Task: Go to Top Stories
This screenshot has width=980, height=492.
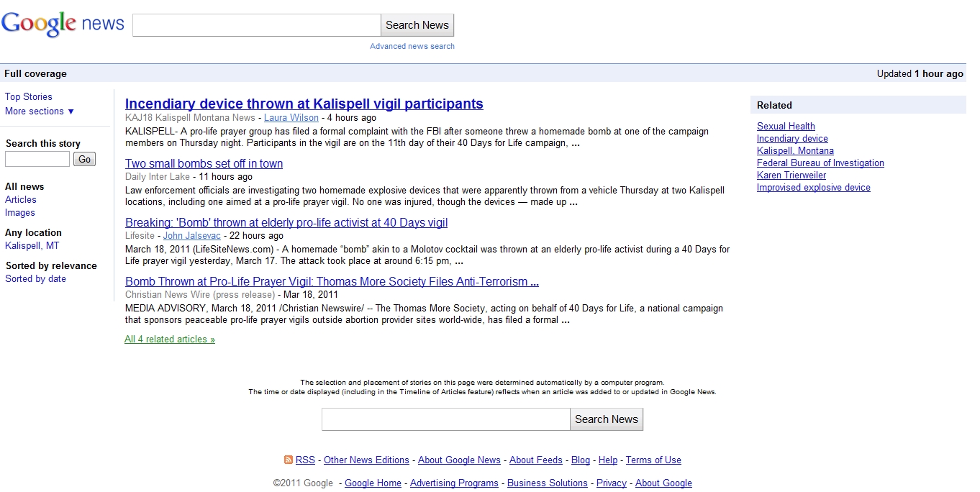Action: point(29,96)
